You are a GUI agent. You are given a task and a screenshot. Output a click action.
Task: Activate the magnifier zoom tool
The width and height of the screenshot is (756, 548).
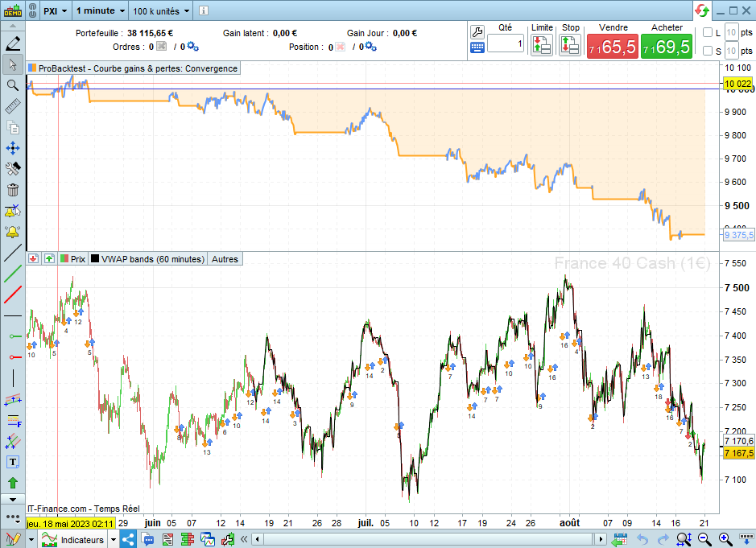tap(13, 85)
